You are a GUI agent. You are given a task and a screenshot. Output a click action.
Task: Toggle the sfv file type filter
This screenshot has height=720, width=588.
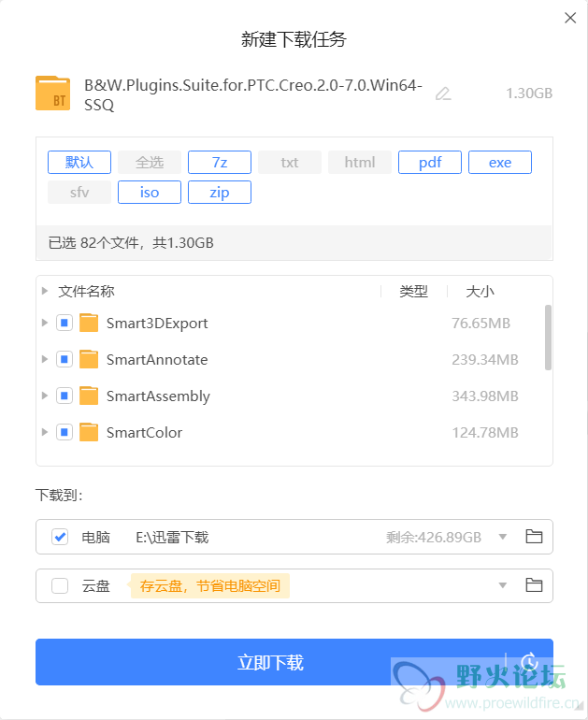coord(79,192)
